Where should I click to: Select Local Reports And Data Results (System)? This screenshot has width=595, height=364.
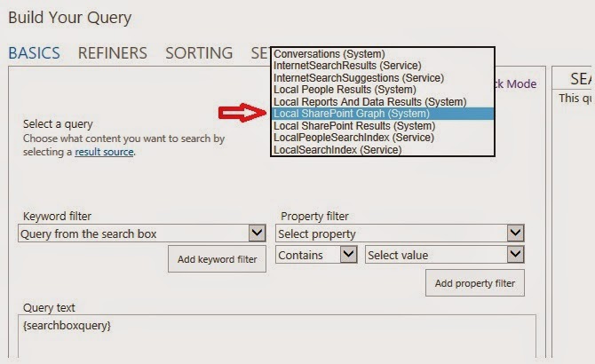[x=383, y=101]
